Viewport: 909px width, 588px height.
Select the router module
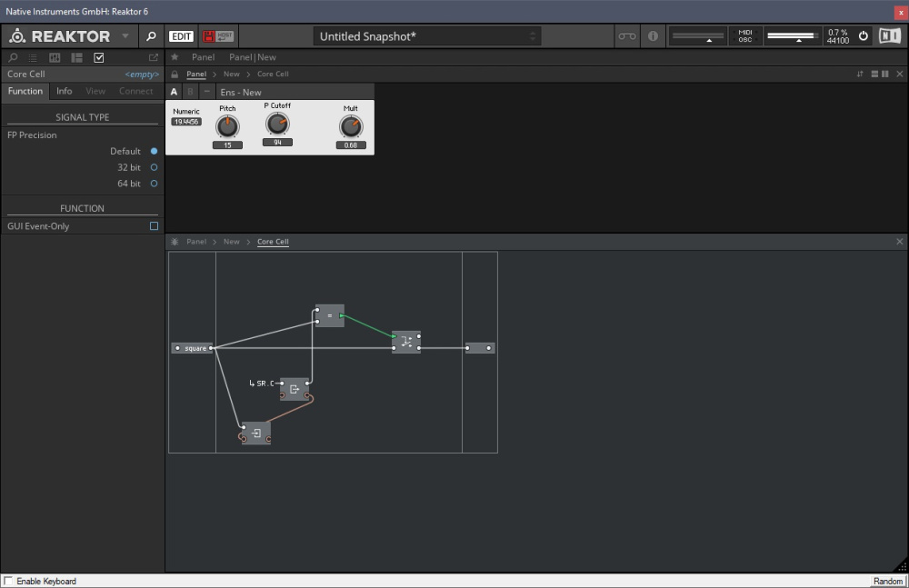point(406,342)
